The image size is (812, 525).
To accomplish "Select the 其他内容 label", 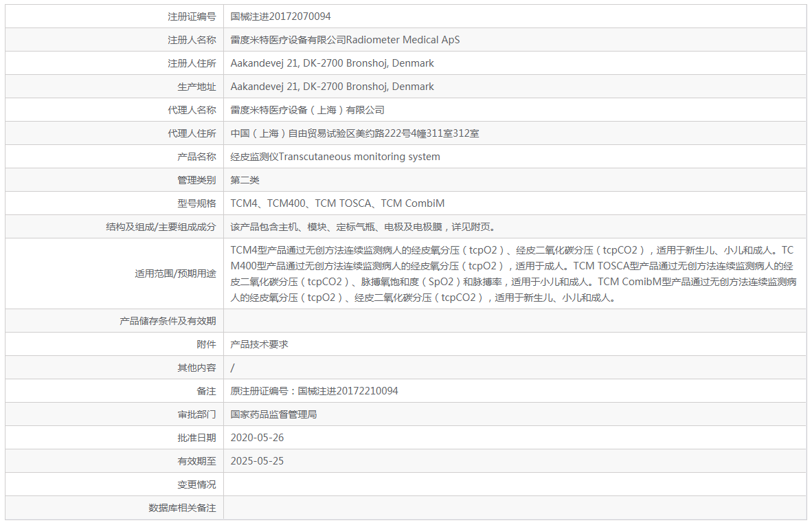I will pos(196,368).
